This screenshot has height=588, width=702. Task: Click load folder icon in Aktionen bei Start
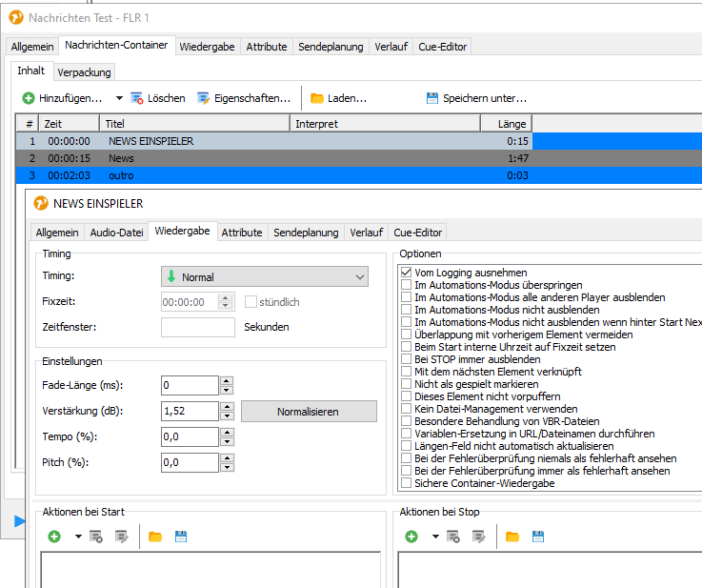coord(155,537)
